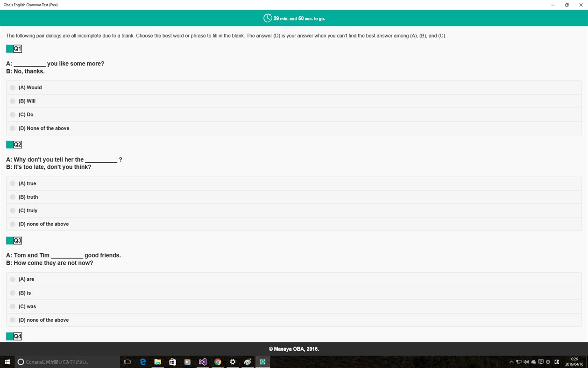
Task: Click the (D) None of the above row in Q1
Action: [x=294, y=128]
